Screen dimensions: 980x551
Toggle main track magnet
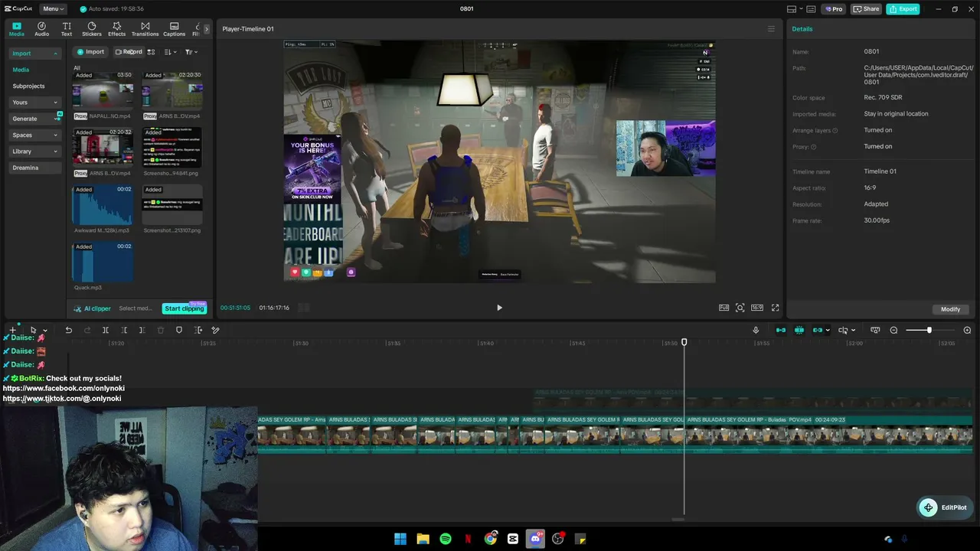click(781, 330)
